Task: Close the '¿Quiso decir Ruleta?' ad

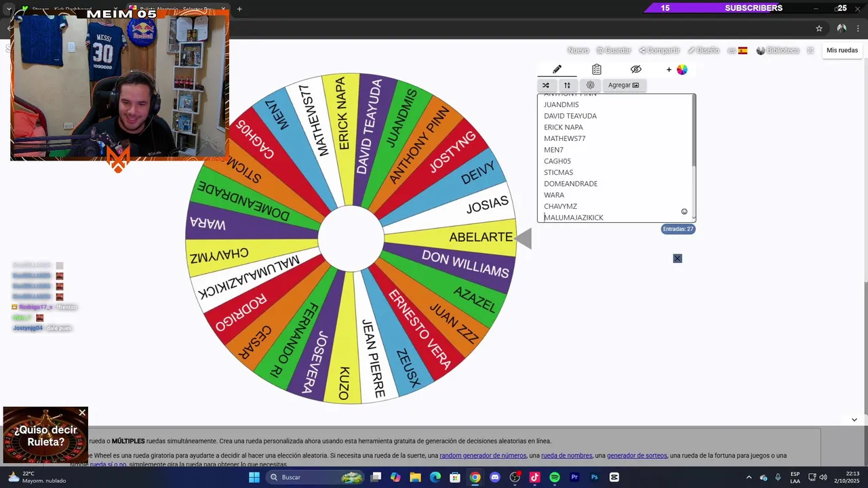Action: 82,413
